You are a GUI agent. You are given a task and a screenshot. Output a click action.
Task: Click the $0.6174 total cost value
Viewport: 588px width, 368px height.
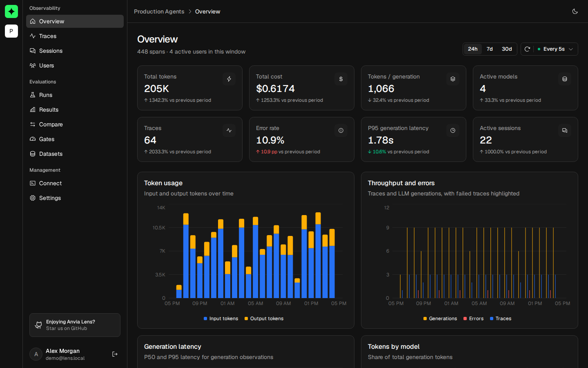pos(275,89)
